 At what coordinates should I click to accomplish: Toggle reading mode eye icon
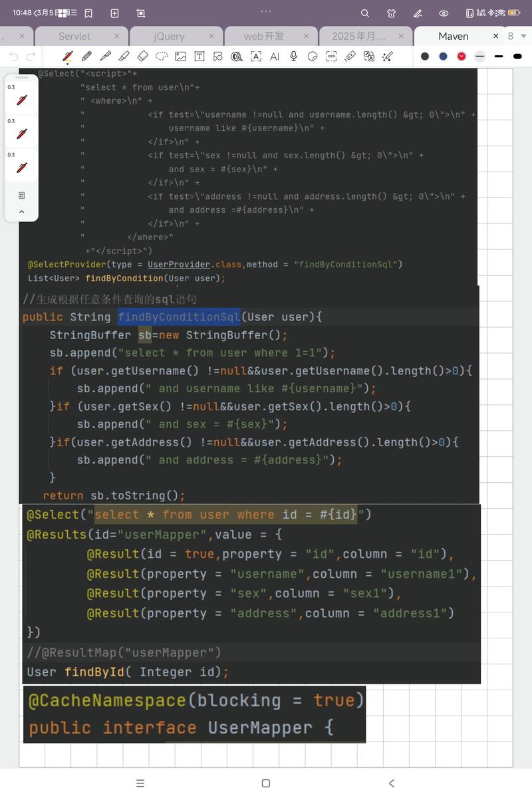pos(444,13)
